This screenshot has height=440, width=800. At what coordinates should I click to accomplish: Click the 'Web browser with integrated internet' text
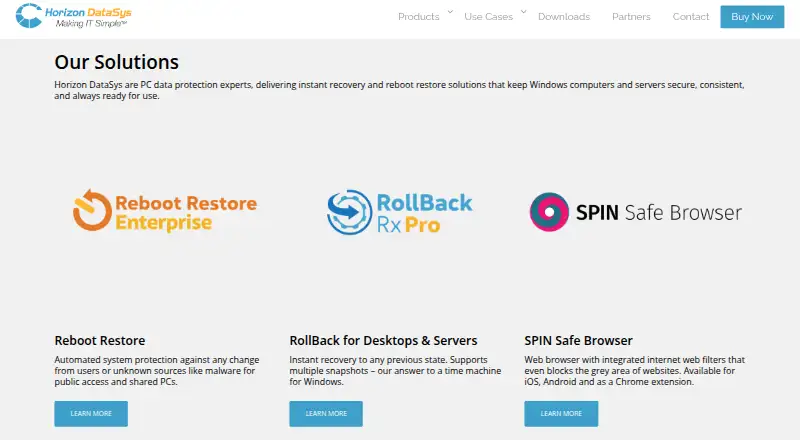tap(635, 371)
